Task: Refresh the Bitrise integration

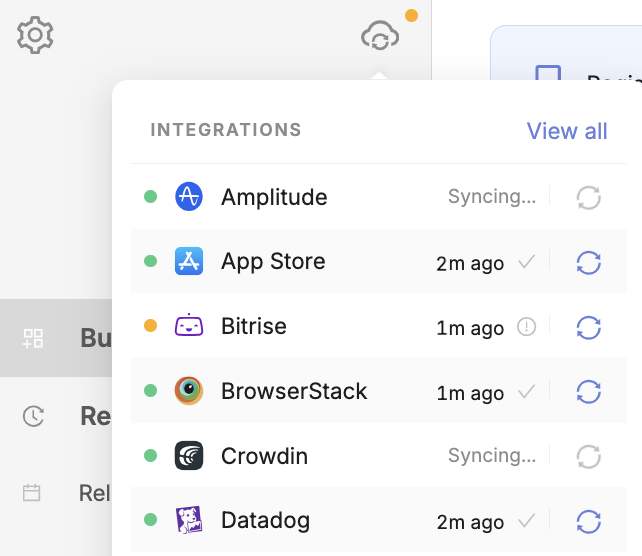Action: pyautogui.click(x=588, y=328)
